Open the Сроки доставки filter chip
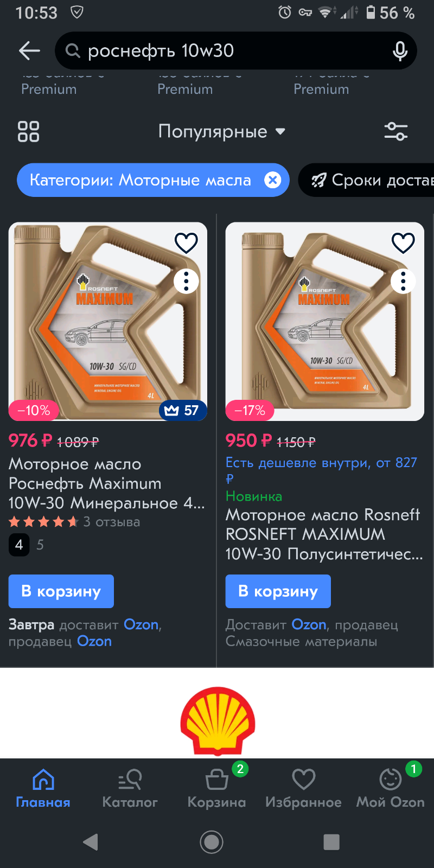The image size is (434, 868). (x=366, y=180)
